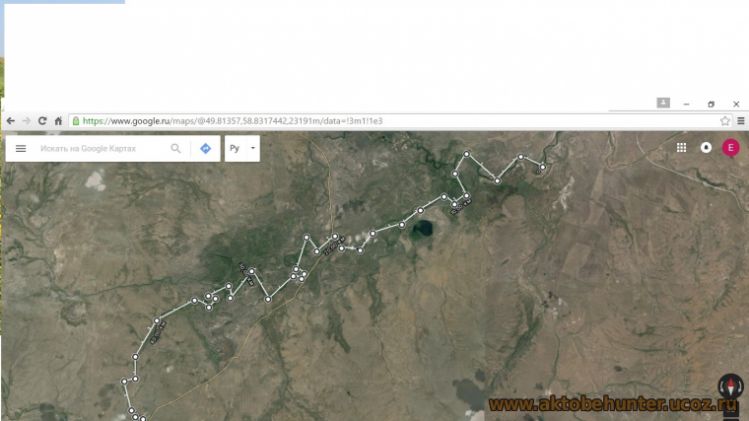
Task: Reload the page with the refresh icon
Action: pos(42,121)
